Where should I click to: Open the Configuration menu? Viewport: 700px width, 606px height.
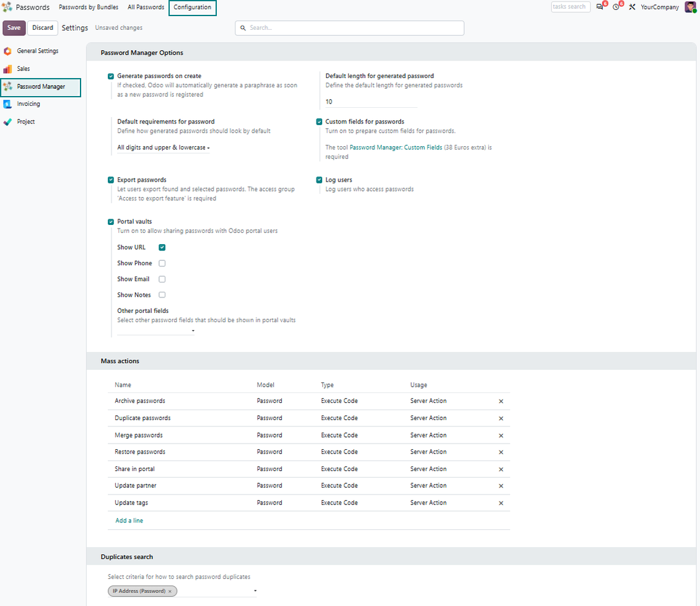click(x=193, y=7)
